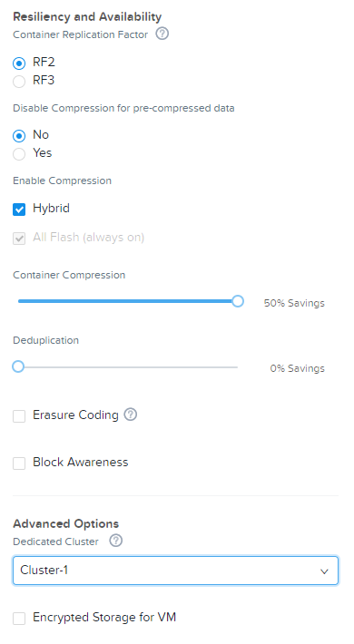This screenshot has width=354, height=644.
Task: Open the Dedicated Cluster dropdown
Action: pyautogui.click(x=175, y=571)
